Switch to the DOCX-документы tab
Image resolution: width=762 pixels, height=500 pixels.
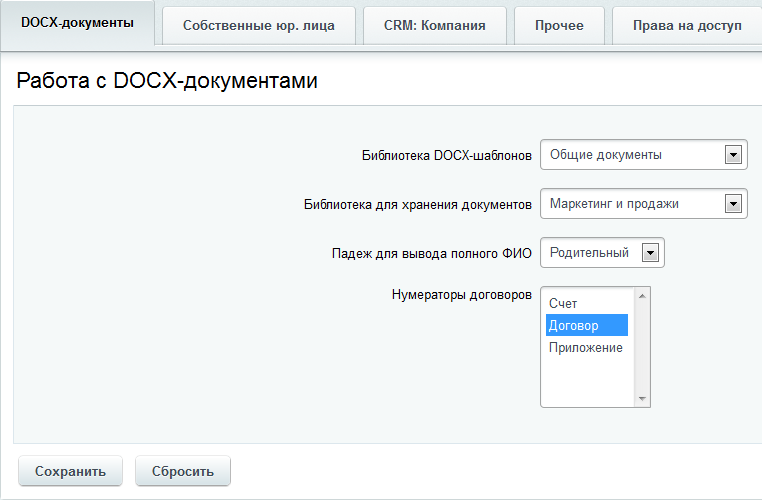tap(77, 24)
